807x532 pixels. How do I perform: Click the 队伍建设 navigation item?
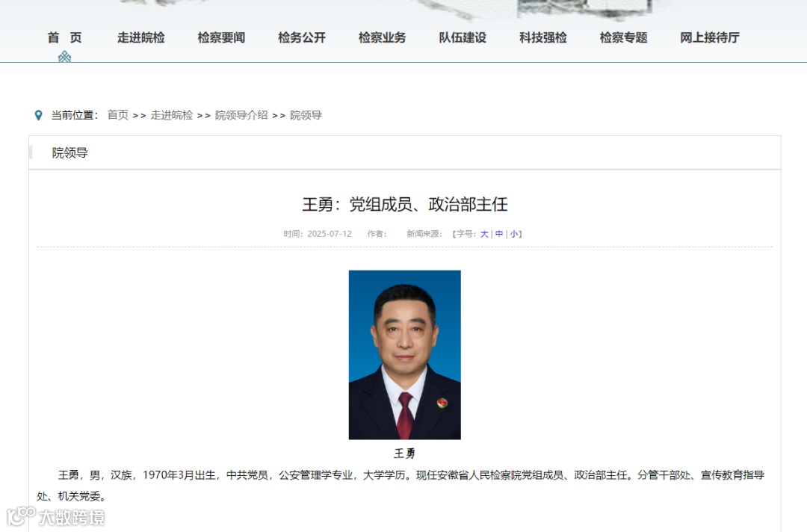463,37
